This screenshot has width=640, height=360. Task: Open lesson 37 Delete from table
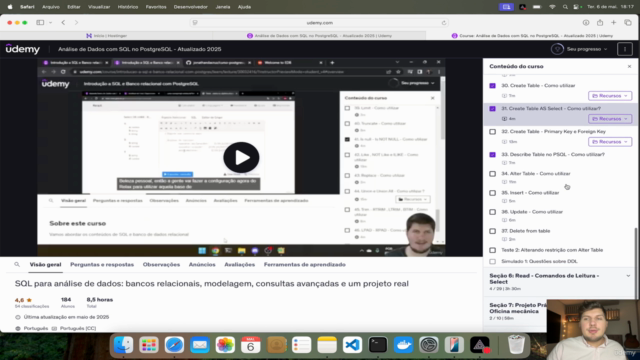click(526, 231)
